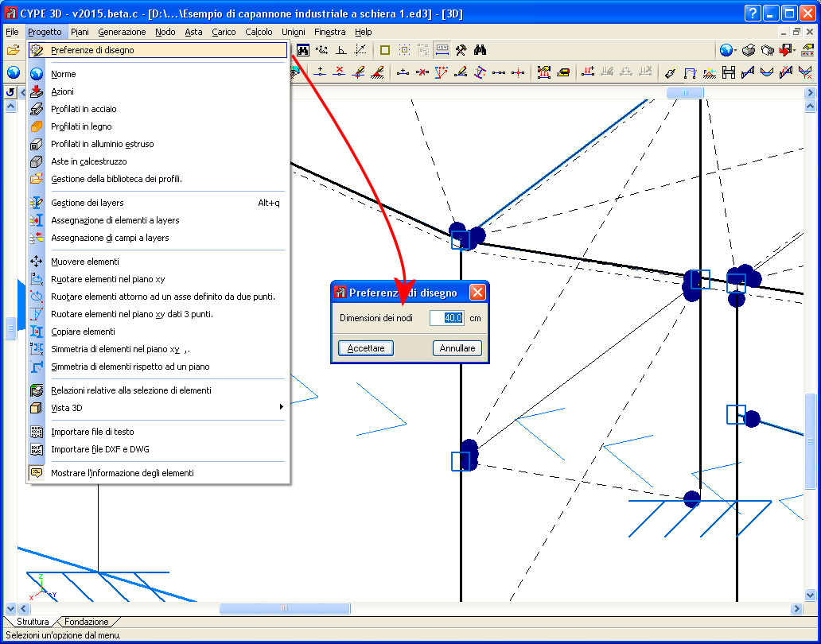Click the boxed binoculars search icon
The image size is (821, 644).
click(x=302, y=50)
